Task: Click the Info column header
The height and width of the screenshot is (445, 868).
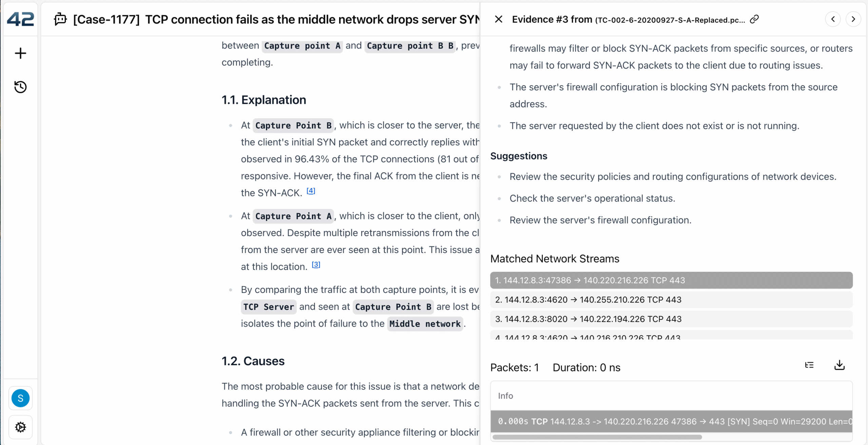Action: [x=505, y=396]
